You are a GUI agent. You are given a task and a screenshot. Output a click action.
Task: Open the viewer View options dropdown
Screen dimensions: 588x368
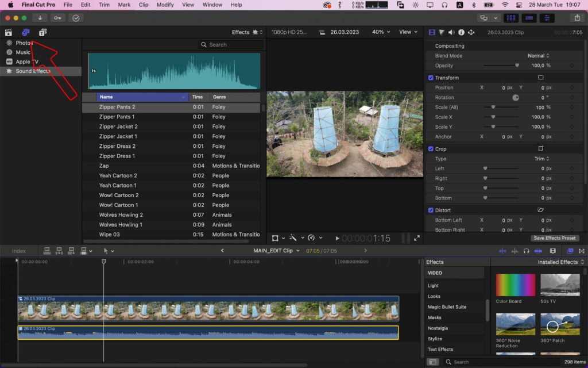pos(408,32)
